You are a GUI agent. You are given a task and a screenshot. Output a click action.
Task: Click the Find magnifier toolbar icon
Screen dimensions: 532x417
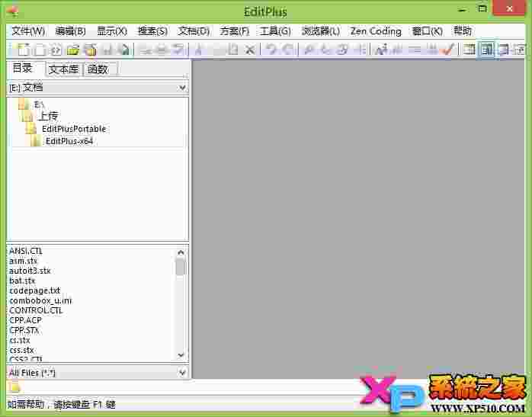coord(308,50)
